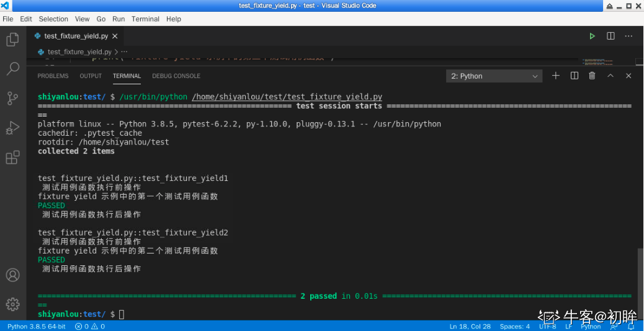Open the Run and Debug view

[x=13, y=128]
